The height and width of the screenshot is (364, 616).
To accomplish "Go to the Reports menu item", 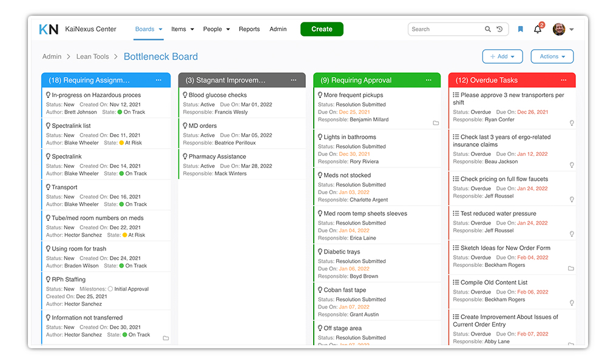I will (249, 29).
